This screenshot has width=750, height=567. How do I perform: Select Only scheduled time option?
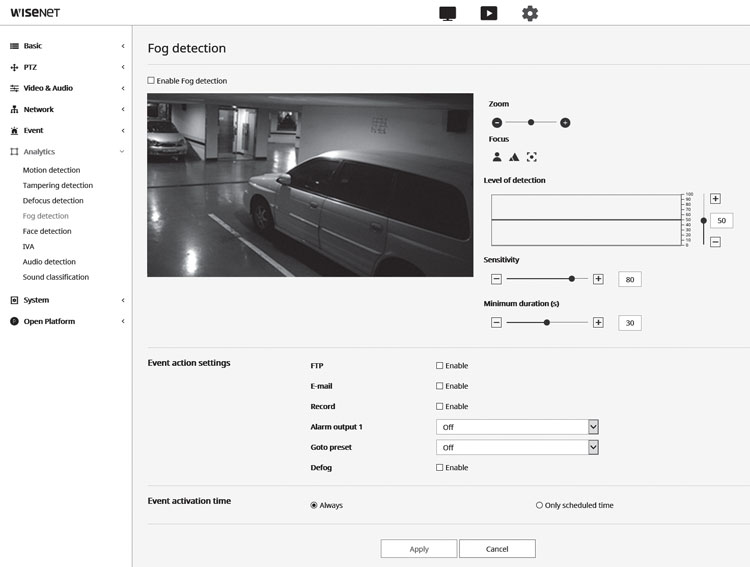[x=539, y=505]
